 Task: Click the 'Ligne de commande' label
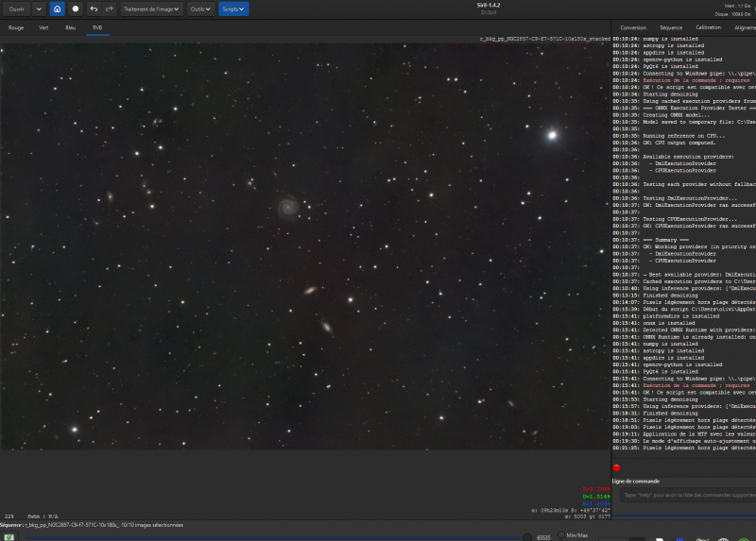[635, 482]
